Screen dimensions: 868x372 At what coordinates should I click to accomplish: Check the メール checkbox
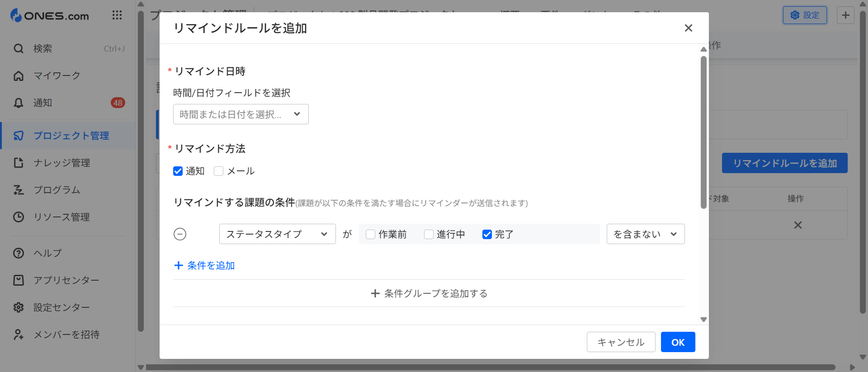pyautogui.click(x=219, y=171)
